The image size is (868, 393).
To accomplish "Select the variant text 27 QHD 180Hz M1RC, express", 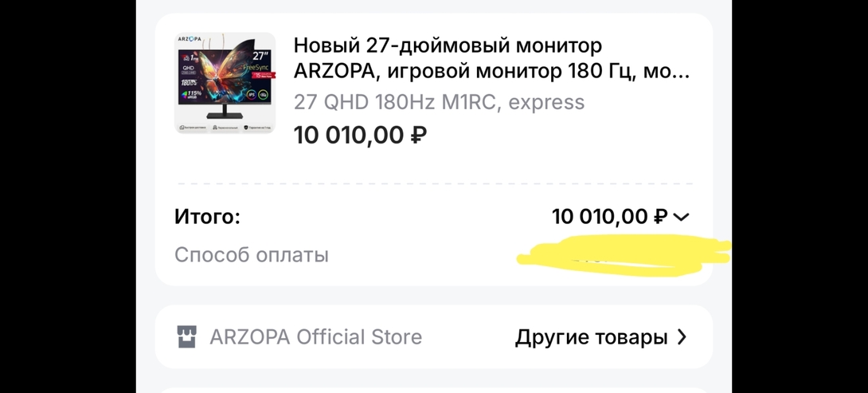I will pos(439,102).
